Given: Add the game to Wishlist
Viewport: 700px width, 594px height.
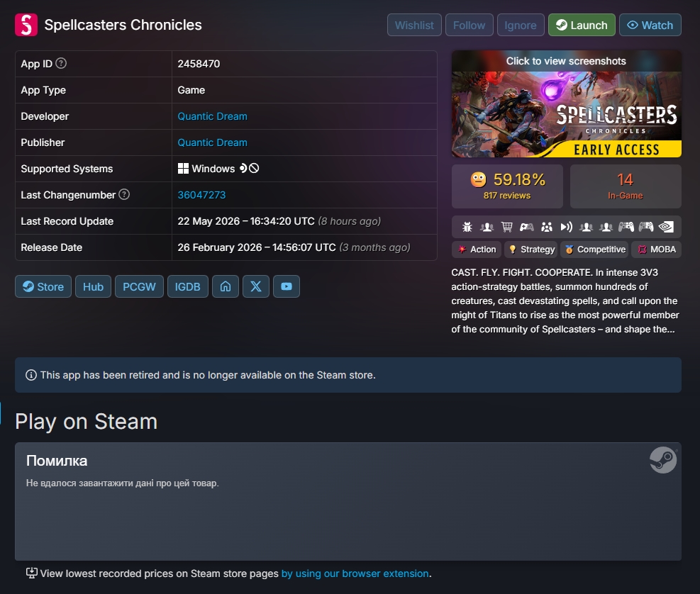Looking at the screenshot, I should (414, 25).
